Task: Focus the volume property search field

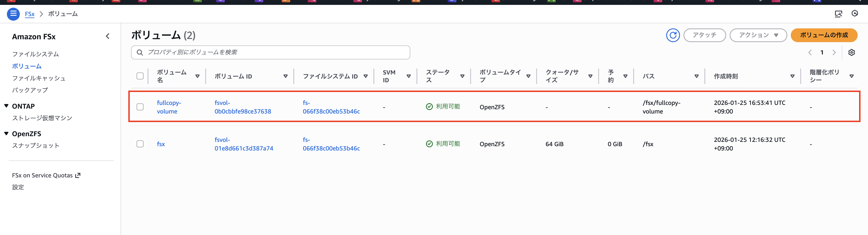Action: [x=271, y=52]
